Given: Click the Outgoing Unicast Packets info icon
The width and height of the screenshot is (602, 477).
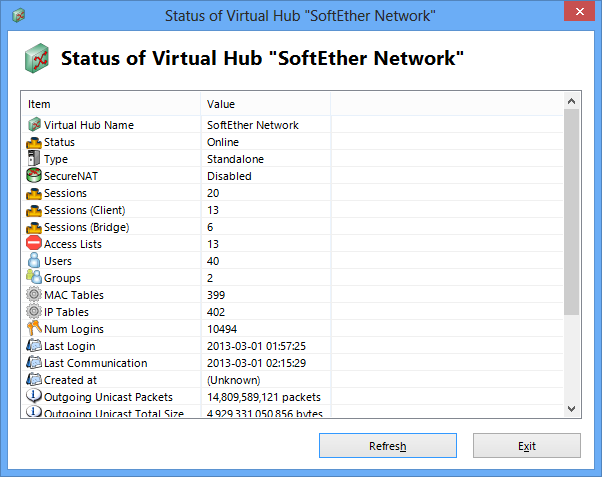Looking at the screenshot, I should pyautogui.click(x=34, y=397).
